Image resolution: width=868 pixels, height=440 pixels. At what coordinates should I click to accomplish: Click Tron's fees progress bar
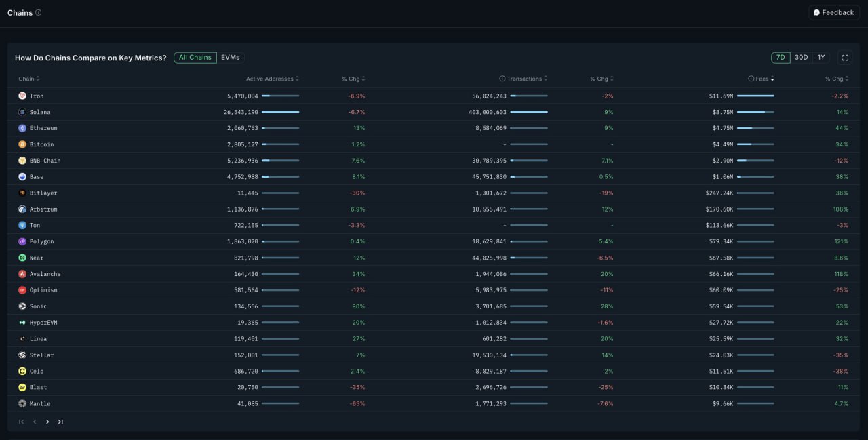[x=755, y=96]
